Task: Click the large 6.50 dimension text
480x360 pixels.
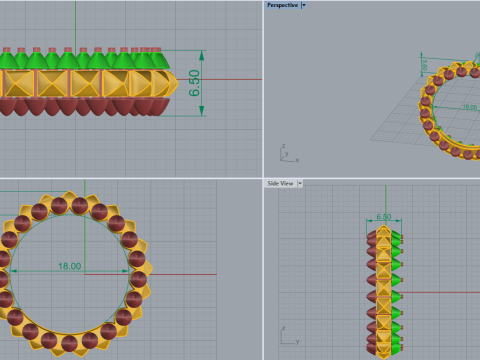Action: click(x=194, y=83)
